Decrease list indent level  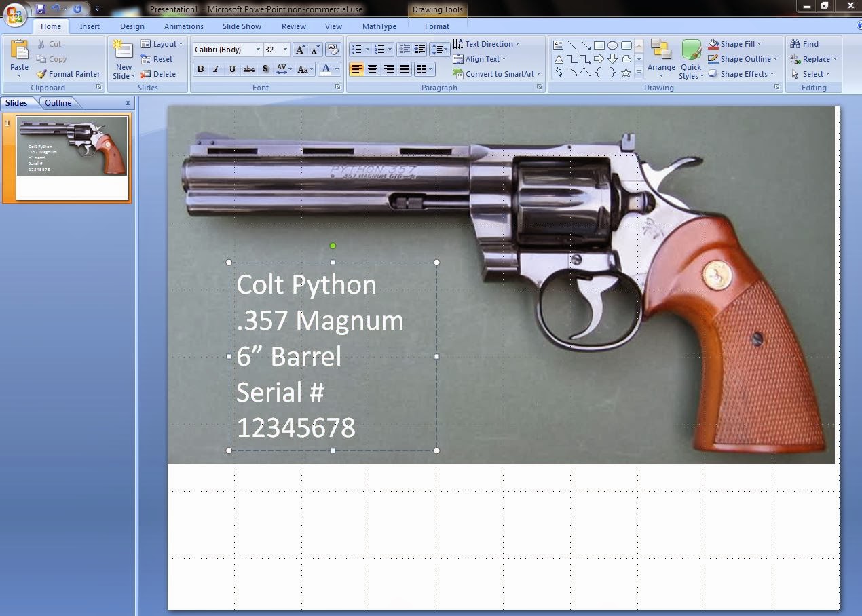click(405, 50)
